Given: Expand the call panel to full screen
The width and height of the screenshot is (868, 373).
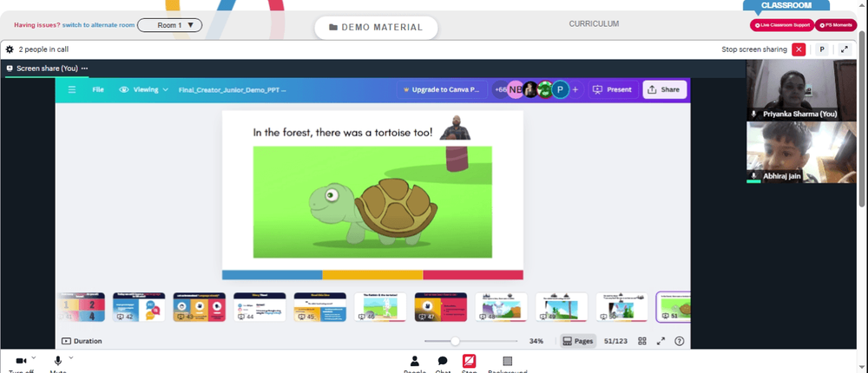Looking at the screenshot, I should click(x=845, y=49).
